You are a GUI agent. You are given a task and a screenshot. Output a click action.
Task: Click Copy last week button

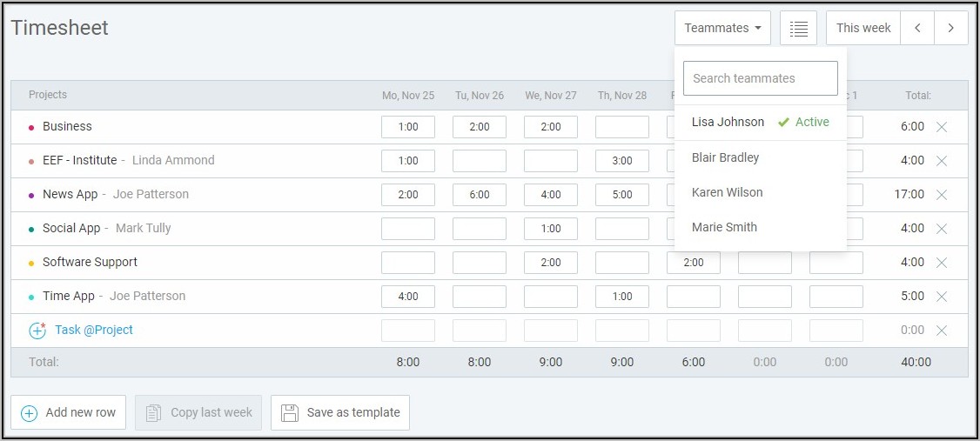(198, 412)
